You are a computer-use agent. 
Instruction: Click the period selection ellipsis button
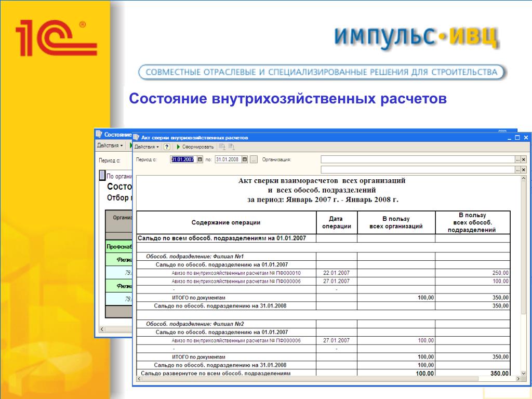click(x=254, y=159)
